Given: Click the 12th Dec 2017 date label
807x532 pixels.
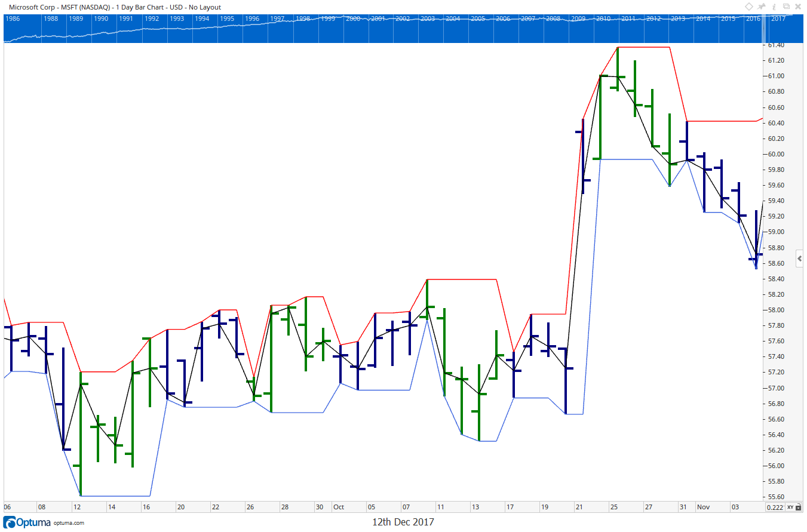Looking at the screenshot, I should [403, 521].
